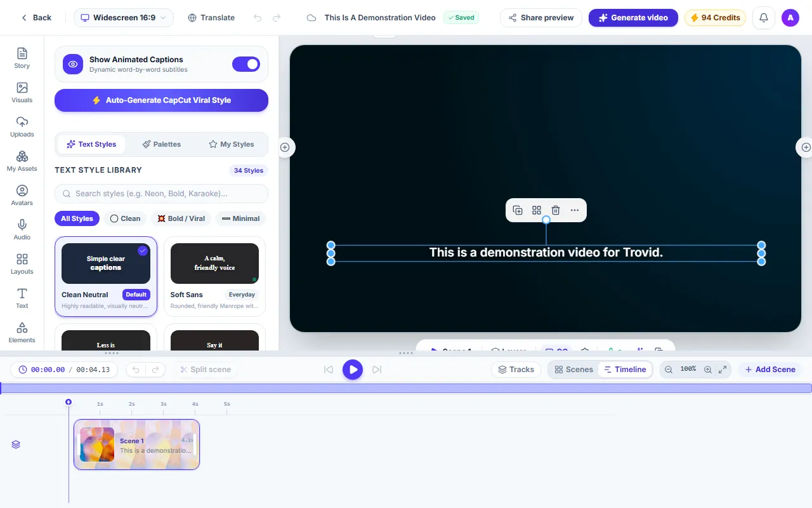Toggle Show Animated Captions switch
812x508 pixels.
coord(246,64)
